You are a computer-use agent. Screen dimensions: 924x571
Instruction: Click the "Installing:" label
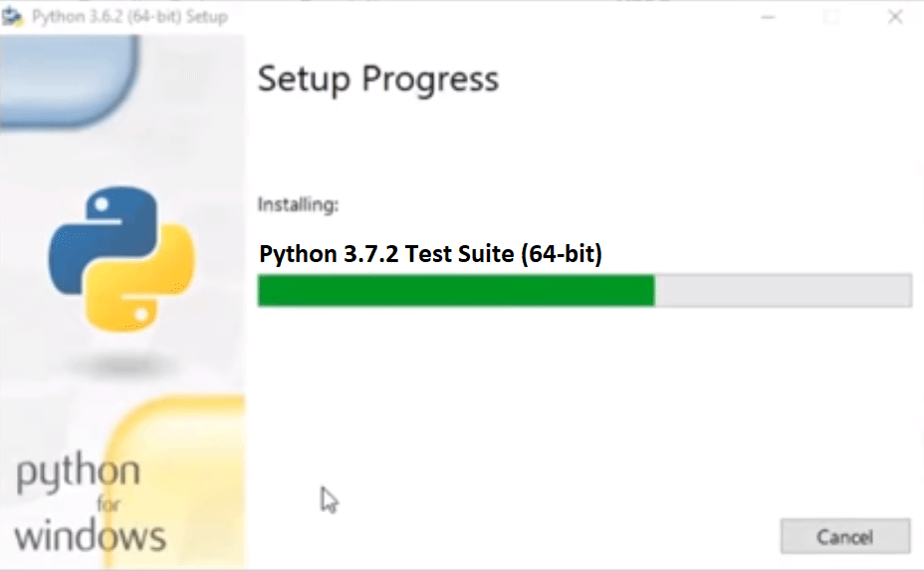pos(298,205)
